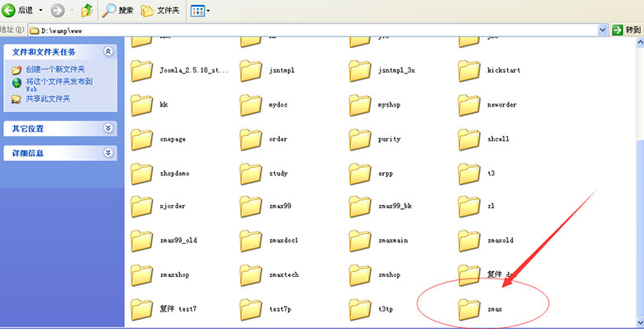Select the Joomla_2.5.18_st... folder
The image size is (644, 329).
click(x=179, y=70)
